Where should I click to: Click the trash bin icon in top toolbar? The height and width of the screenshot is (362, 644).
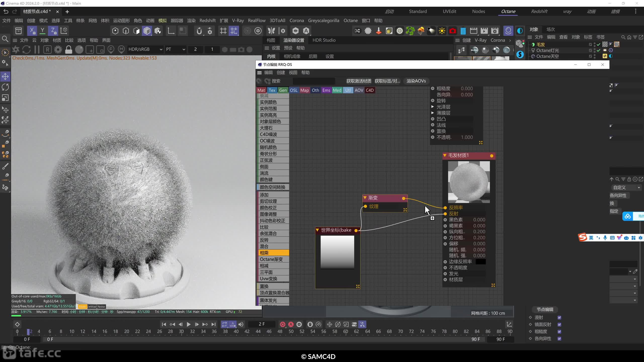pyautogui.click(x=463, y=31)
